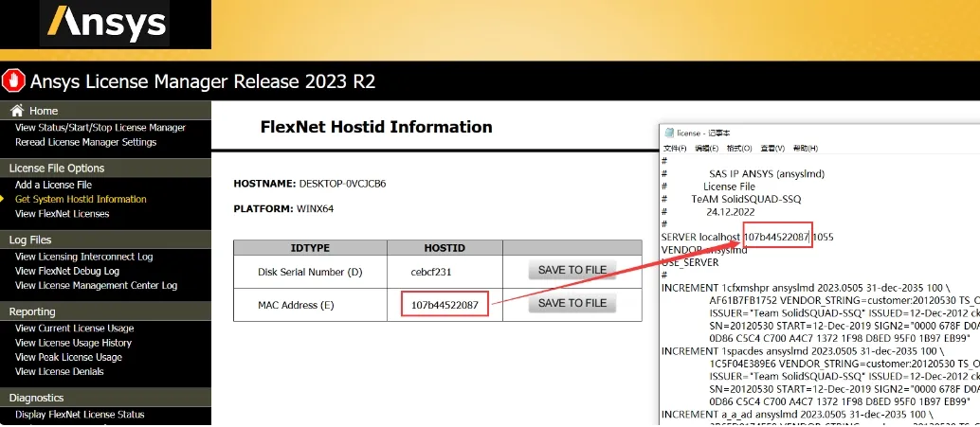Click the Home sidebar heading
The height and width of the screenshot is (427, 980).
(44, 111)
